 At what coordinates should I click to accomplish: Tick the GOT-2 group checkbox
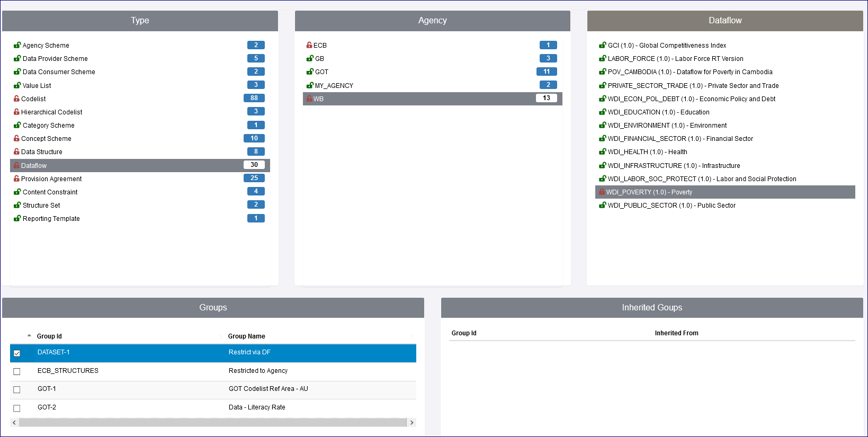(17, 408)
